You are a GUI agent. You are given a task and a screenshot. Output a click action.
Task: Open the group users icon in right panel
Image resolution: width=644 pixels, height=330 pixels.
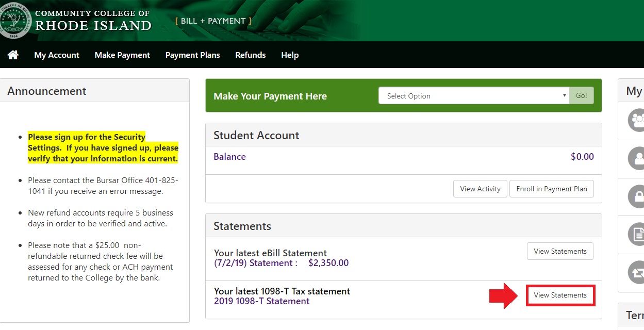point(637,121)
